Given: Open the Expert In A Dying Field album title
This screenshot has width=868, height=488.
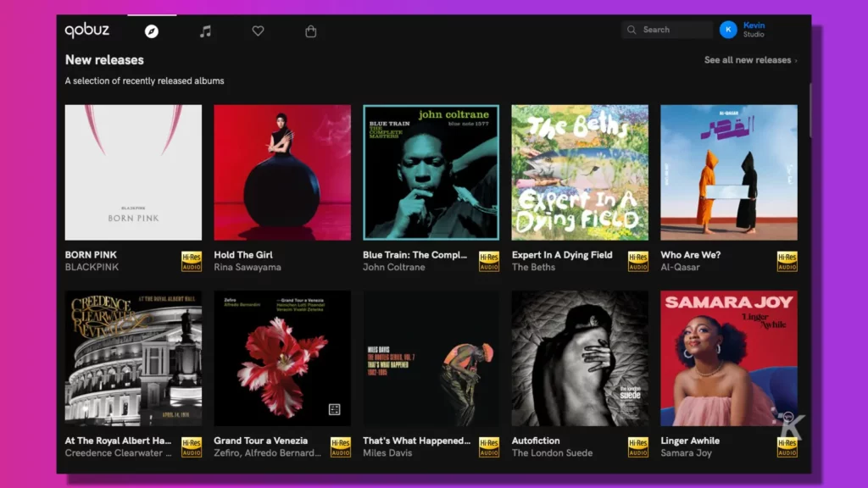Looking at the screenshot, I should pyautogui.click(x=563, y=254).
